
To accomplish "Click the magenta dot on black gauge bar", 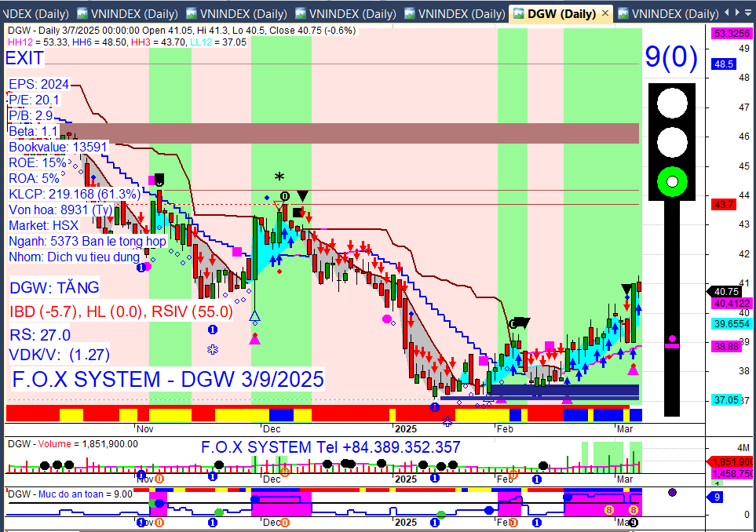I will point(672,338).
